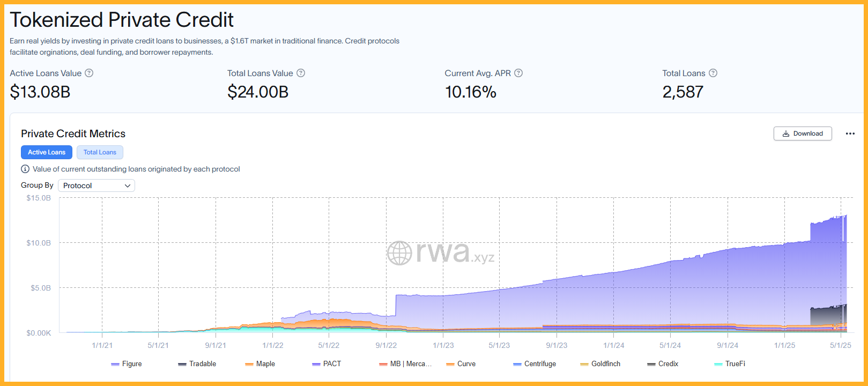Click the info icon by the outstanding loans description
Screen dimensions: 868x386
pos(25,169)
